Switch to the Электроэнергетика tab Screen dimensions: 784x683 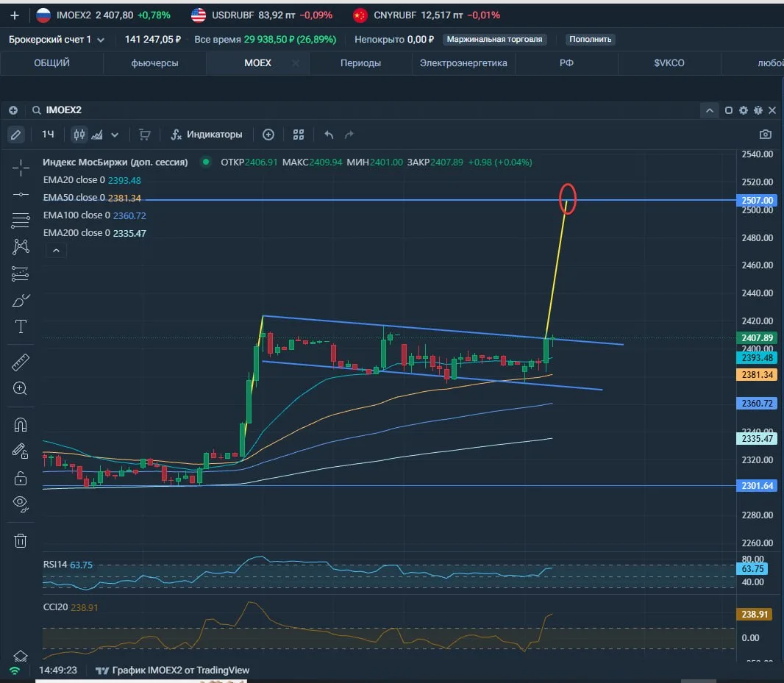[x=463, y=63]
